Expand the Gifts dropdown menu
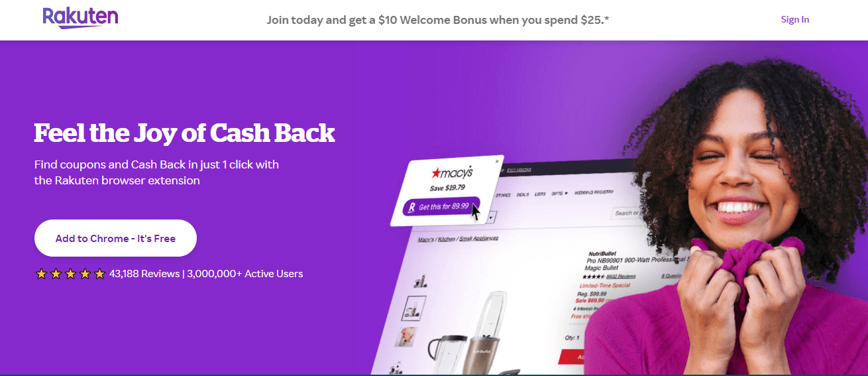868x376 pixels. point(559,194)
